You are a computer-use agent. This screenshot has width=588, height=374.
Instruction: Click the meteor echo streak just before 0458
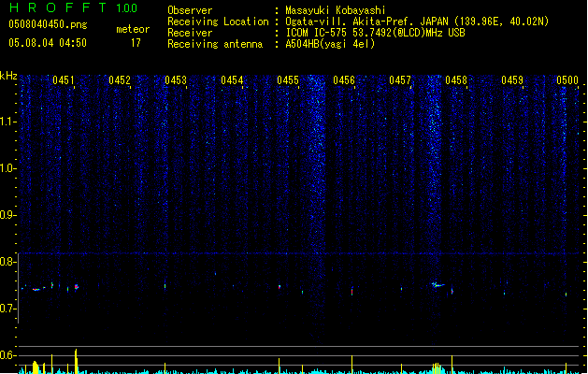tap(437, 285)
